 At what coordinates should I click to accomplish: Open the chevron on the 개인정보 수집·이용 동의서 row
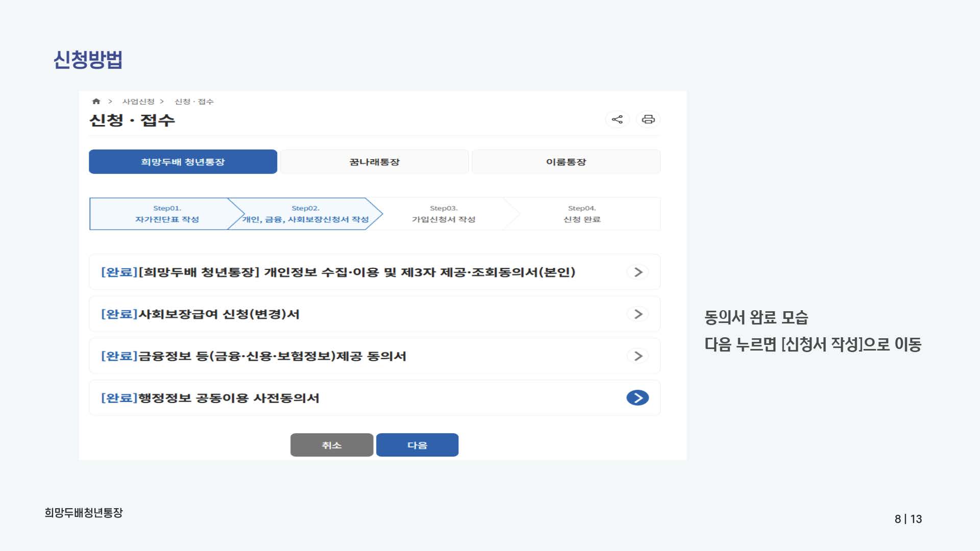click(x=637, y=272)
